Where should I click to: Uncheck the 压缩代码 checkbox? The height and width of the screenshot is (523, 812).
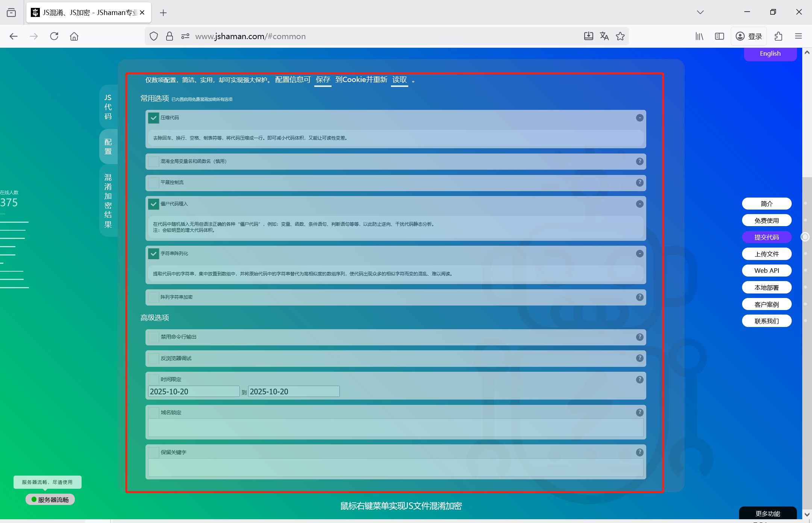153,118
